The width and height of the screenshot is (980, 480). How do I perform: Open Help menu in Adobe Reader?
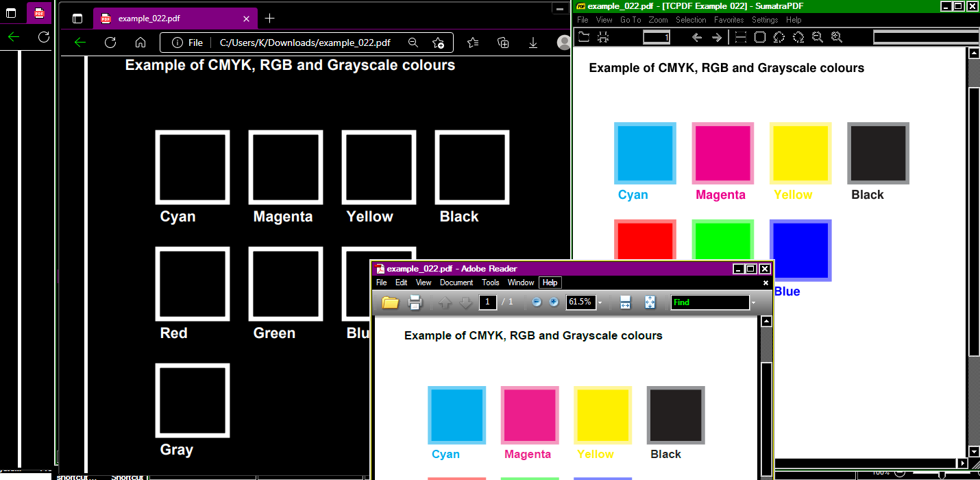(550, 283)
